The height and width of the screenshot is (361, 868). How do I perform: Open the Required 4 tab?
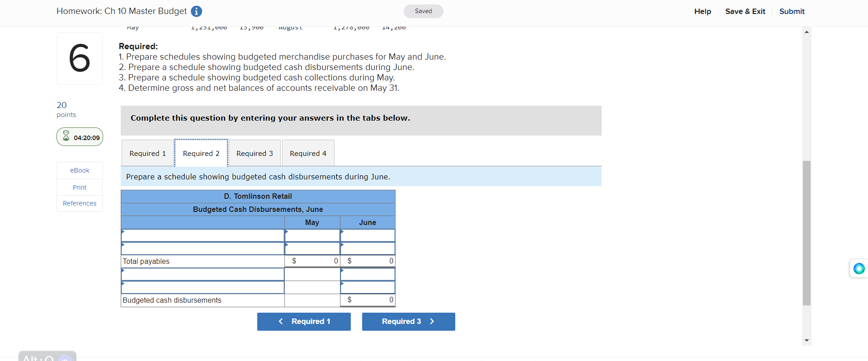coord(308,153)
